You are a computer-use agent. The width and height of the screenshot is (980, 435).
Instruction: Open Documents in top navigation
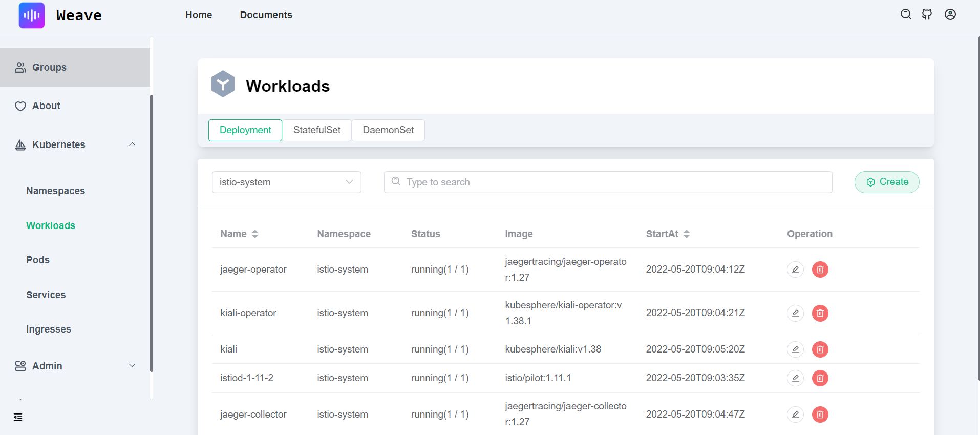coord(266,15)
